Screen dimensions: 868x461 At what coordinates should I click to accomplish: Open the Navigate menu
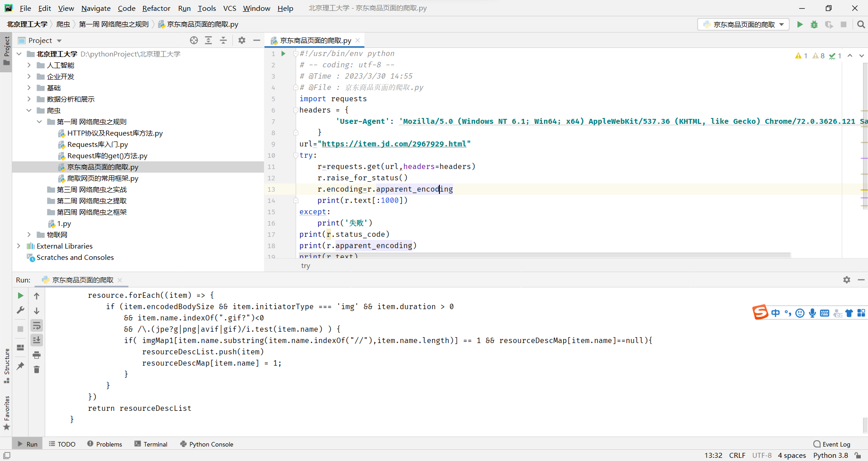(x=96, y=8)
